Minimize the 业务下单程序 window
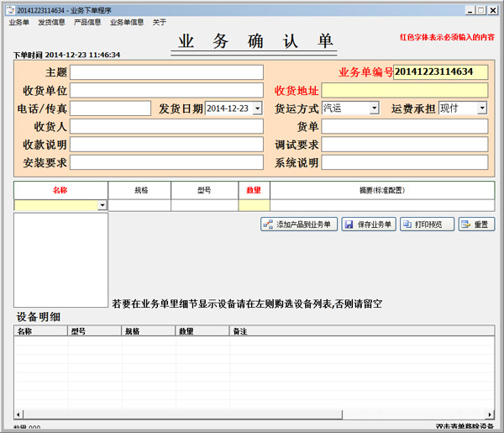The width and height of the screenshot is (504, 433). coord(470,10)
